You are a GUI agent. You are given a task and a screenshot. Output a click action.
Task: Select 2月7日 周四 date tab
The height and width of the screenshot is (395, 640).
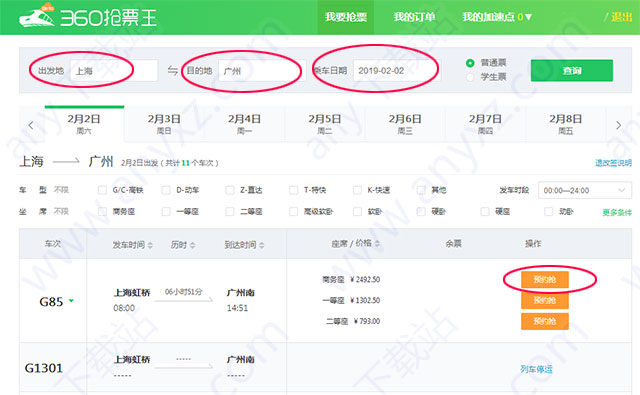click(485, 124)
